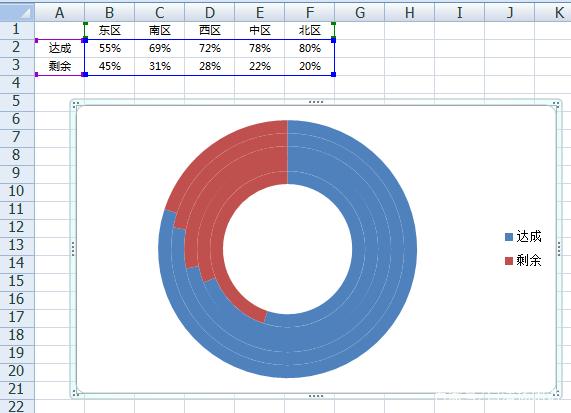Click the cell showing 45%
Image resolution: width=571 pixels, height=413 pixels.
pos(110,66)
